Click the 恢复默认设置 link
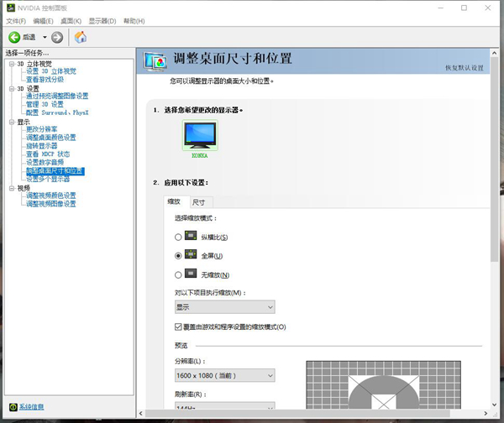Viewport: 504px width, 423px height. tap(465, 68)
